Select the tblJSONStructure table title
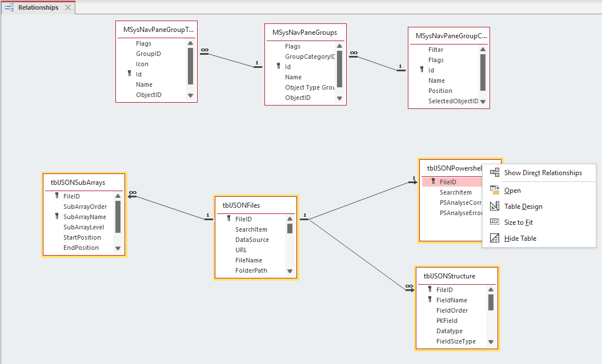Screen dimensions: 602x364 click(449, 276)
